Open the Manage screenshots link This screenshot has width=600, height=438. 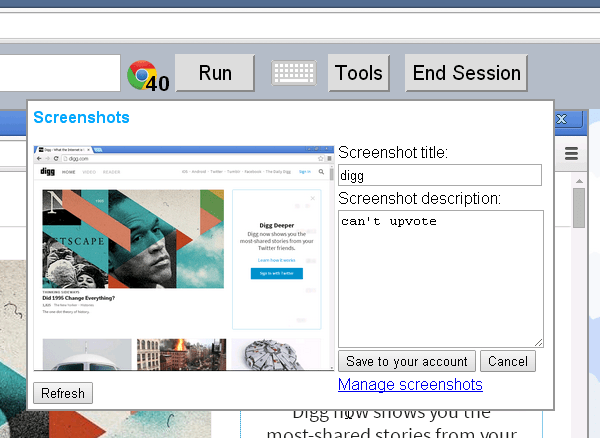point(410,384)
